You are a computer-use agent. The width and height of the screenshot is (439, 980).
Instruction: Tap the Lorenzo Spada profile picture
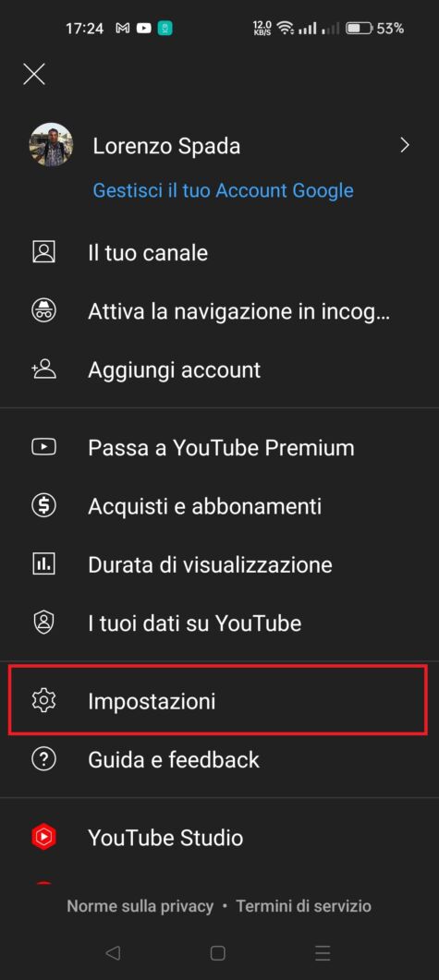(x=51, y=145)
